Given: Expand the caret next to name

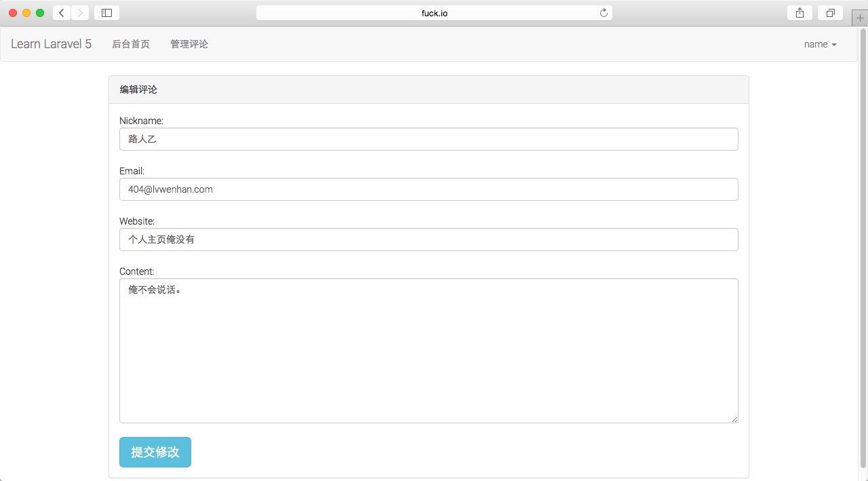Looking at the screenshot, I should [x=835, y=45].
